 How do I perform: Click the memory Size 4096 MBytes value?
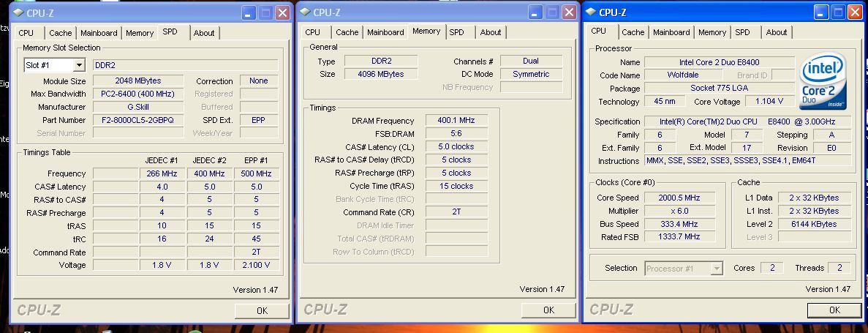tap(381, 74)
